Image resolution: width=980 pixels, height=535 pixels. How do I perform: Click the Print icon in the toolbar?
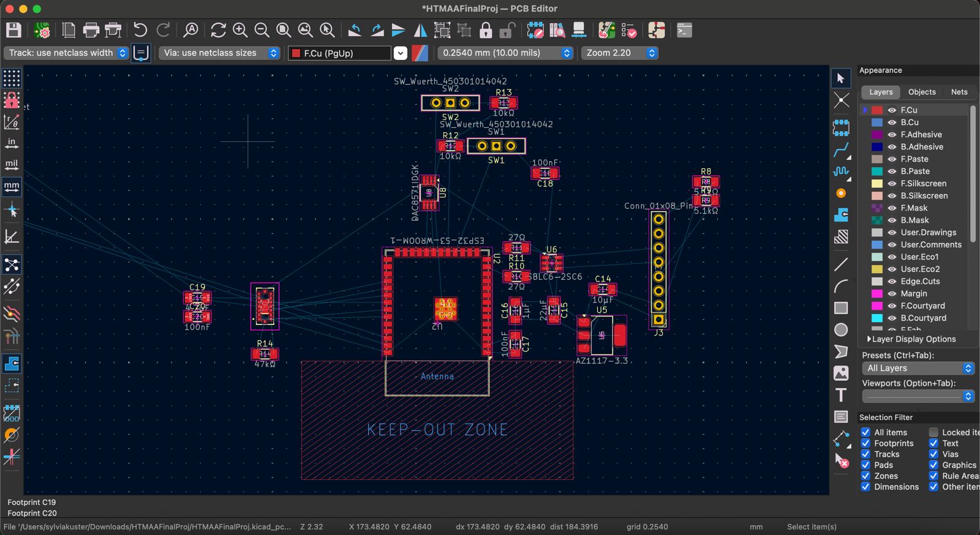[91, 30]
